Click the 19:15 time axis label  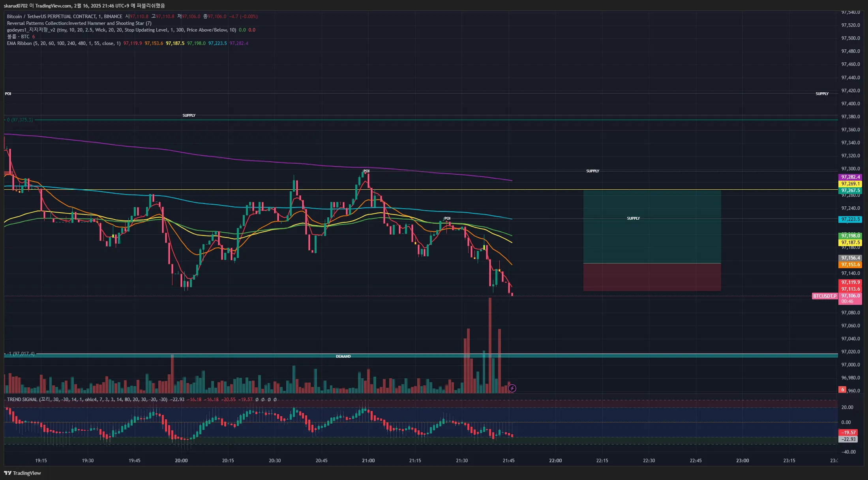click(41, 461)
